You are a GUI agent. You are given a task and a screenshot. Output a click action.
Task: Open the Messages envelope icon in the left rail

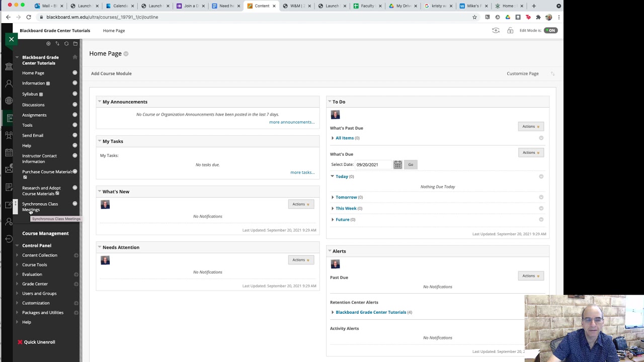point(9,170)
